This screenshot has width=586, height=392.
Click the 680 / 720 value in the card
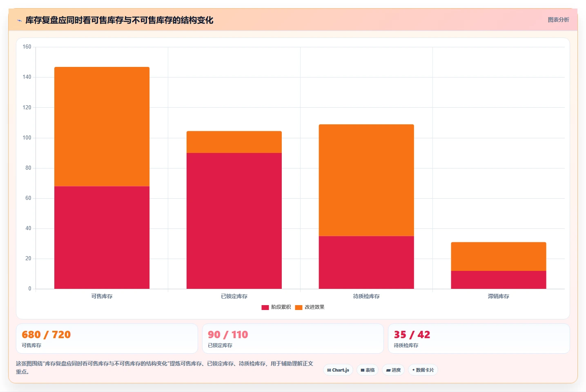point(46,335)
